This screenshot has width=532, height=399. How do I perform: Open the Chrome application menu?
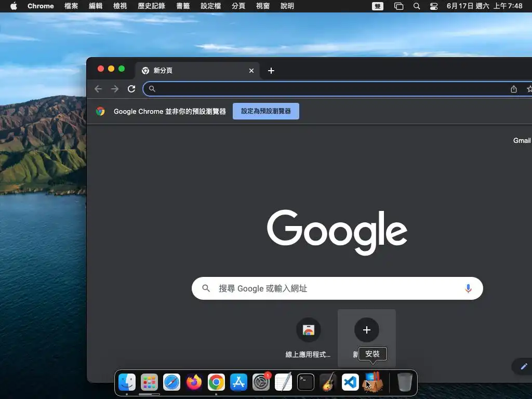[x=41, y=6]
